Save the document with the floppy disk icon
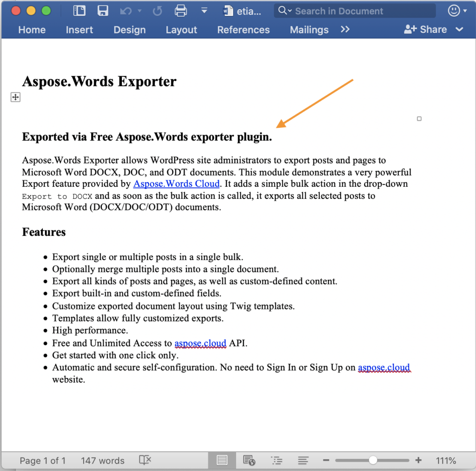 pyautogui.click(x=103, y=11)
